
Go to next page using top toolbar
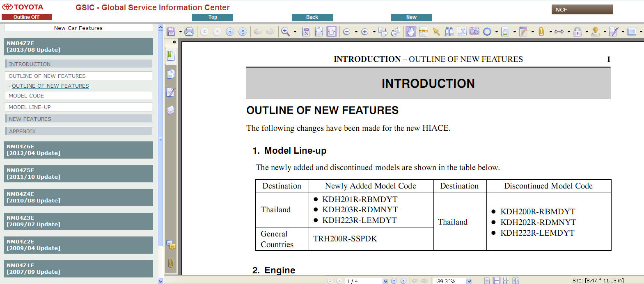click(230, 32)
